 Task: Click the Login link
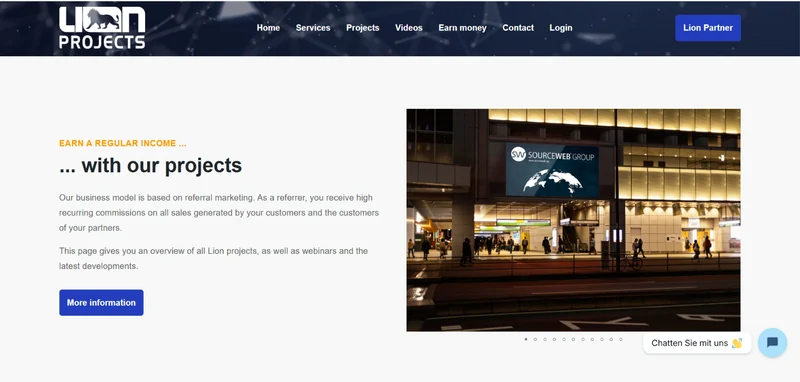561,28
